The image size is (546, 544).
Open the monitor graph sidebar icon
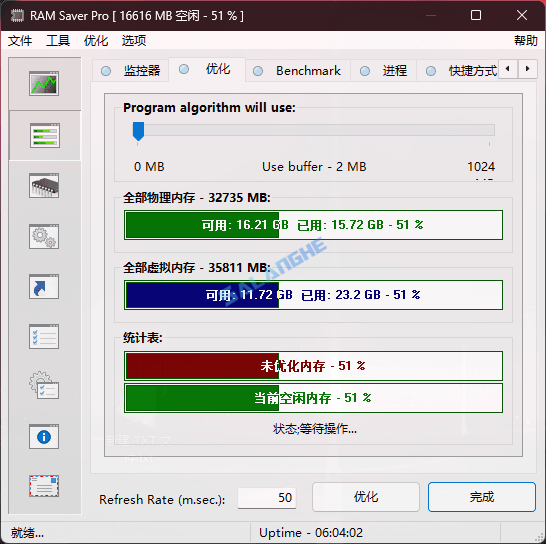tap(44, 84)
